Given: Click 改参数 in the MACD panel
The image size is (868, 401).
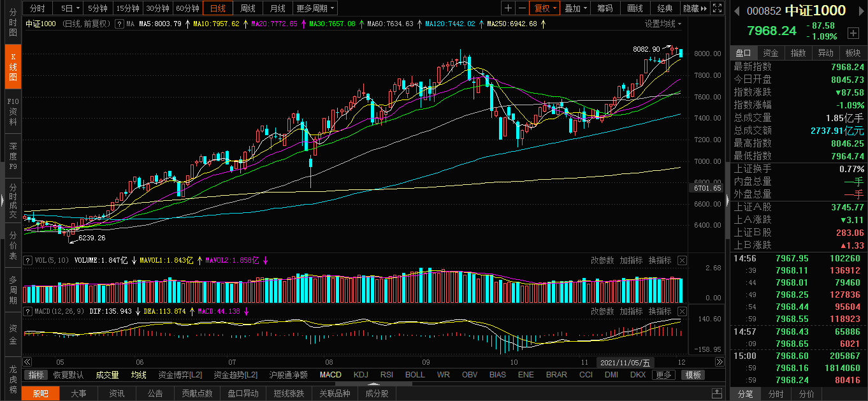Looking at the screenshot, I should [x=602, y=311].
